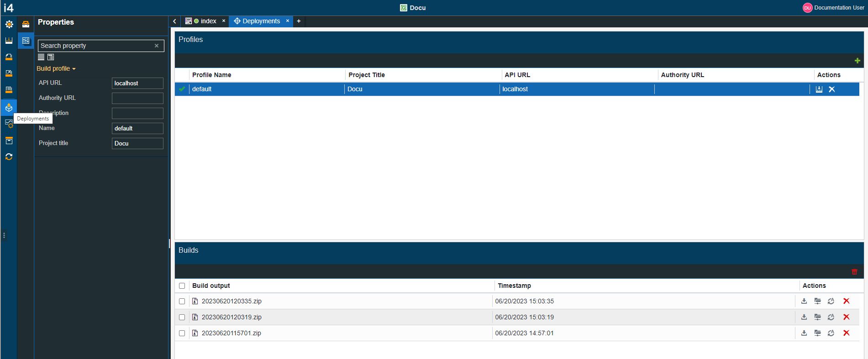Check the box for 20230620115701.zip

click(x=182, y=333)
